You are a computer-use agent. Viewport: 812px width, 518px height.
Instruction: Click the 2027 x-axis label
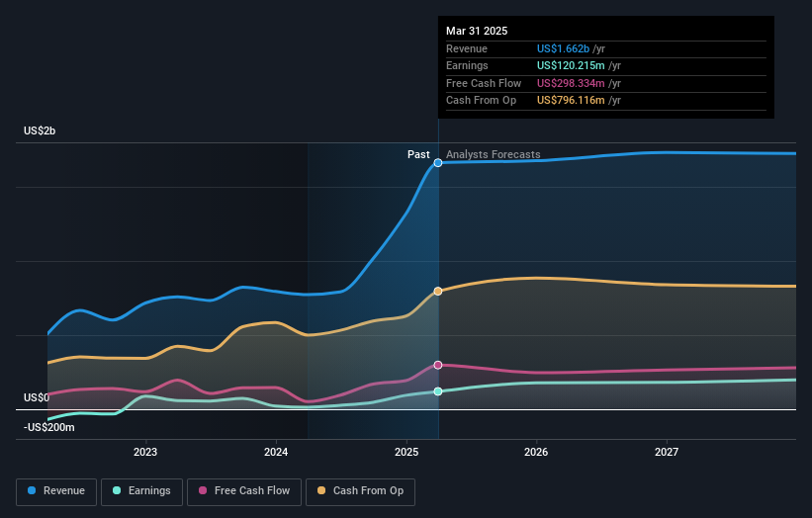click(667, 453)
